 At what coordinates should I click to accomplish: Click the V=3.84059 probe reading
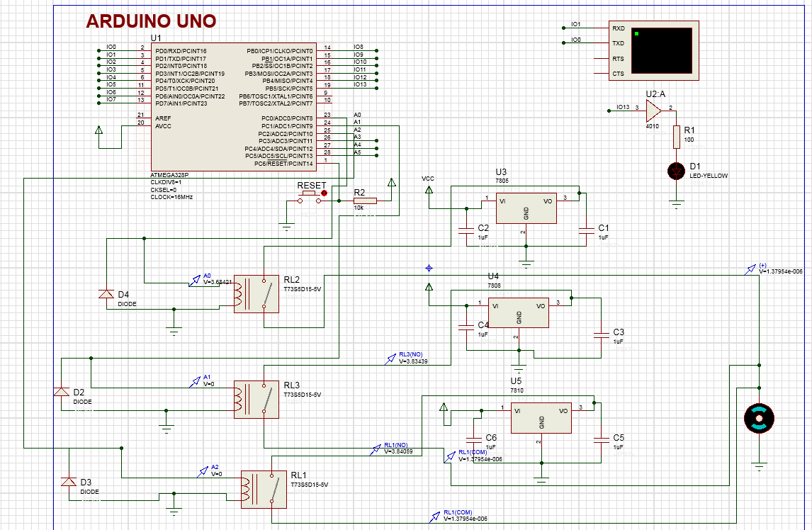click(398, 451)
